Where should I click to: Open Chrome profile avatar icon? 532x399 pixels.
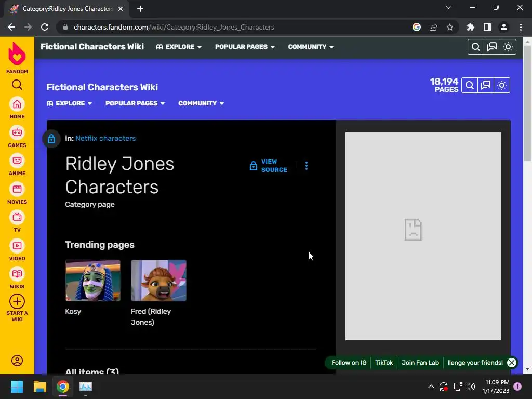503,27
